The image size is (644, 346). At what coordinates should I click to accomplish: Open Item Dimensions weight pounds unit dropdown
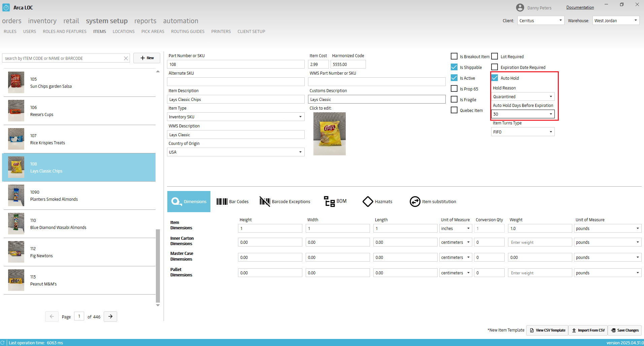coord(607,228)
